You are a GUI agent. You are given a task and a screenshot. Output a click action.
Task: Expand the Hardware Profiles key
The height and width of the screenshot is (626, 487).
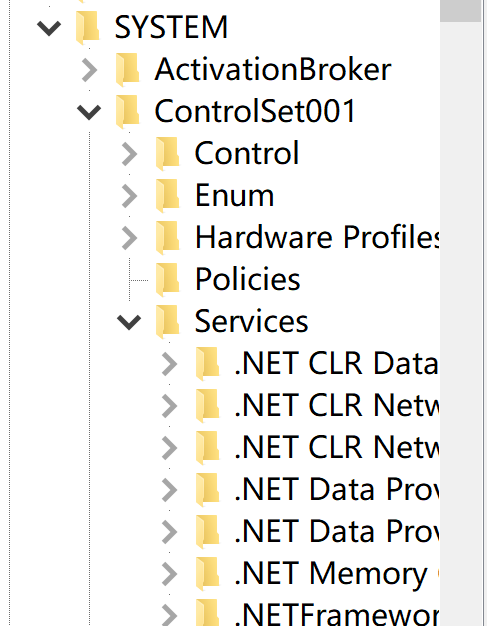pyautogui.click(x=129, y=238)
